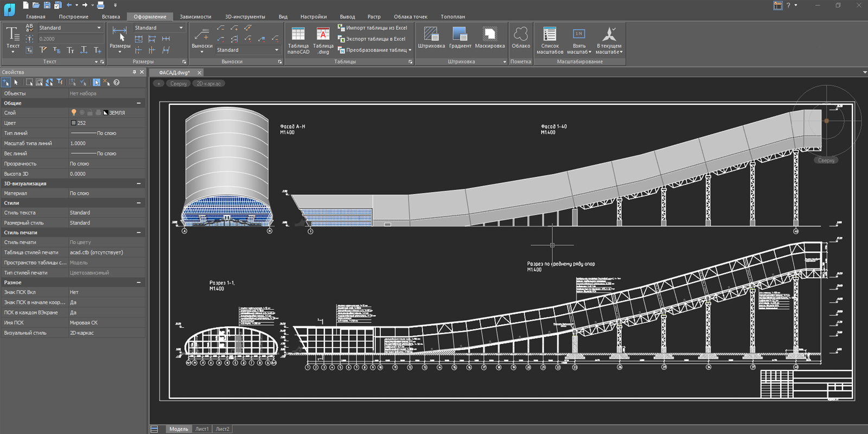Collapse the Общие section
Viewport: 868px width, 434px height.
(138, 103)
